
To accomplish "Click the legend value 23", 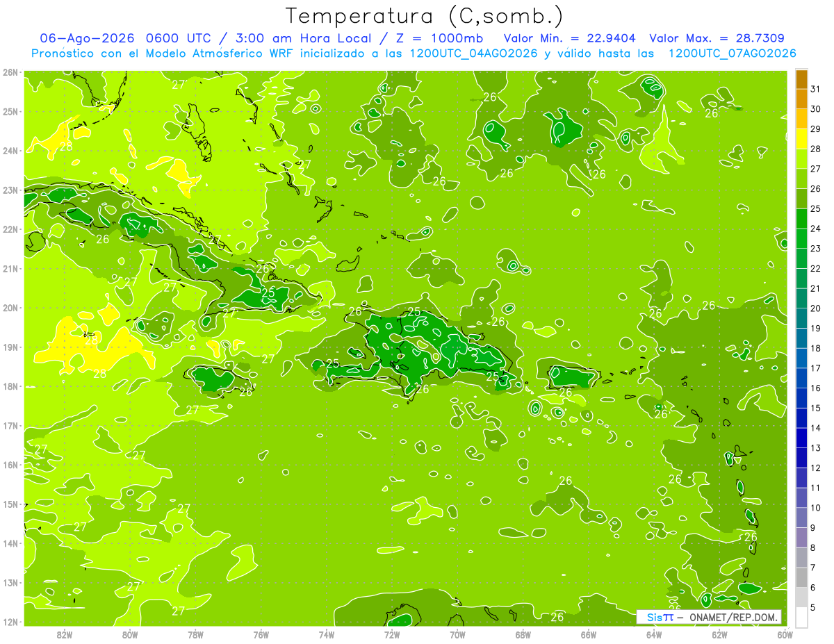I will tap(816, 249).
